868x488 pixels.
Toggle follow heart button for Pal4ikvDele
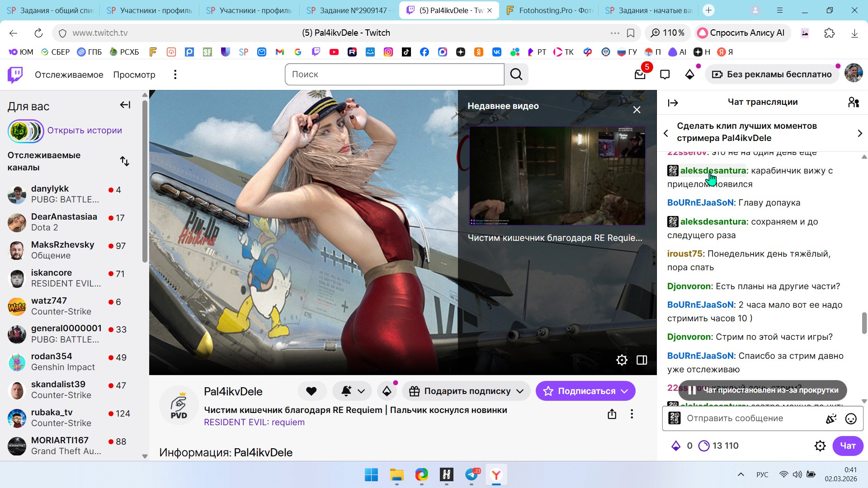click(x=311, y=391)
